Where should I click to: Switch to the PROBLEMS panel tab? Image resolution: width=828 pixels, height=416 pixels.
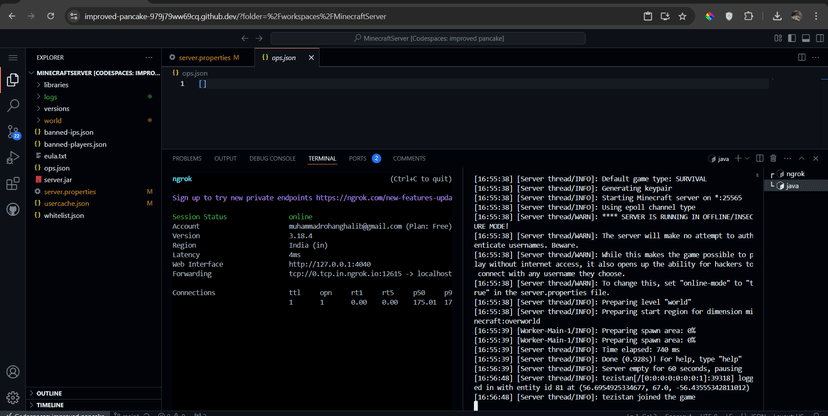(187, 158)
